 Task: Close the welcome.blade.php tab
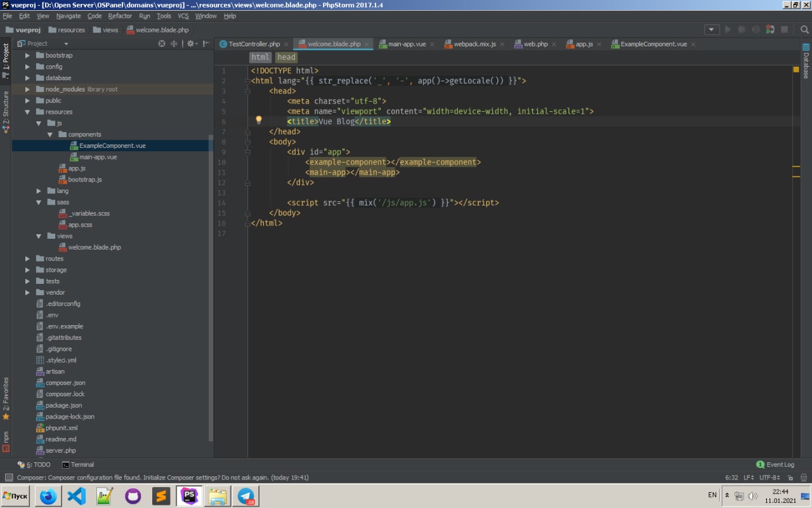[367, 44]
